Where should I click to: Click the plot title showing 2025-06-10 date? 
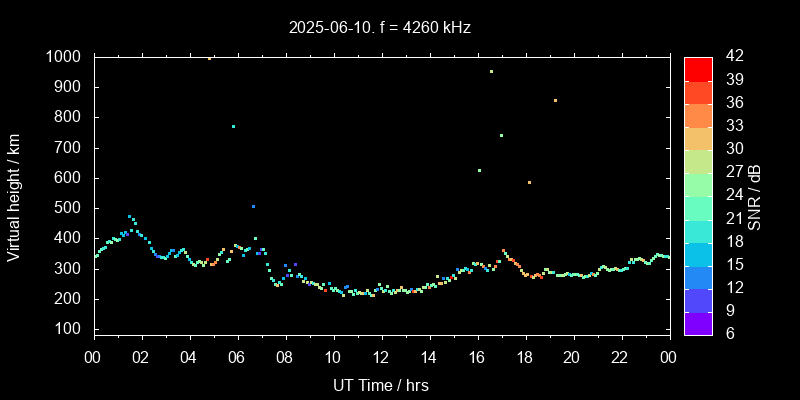pos(380,27)
